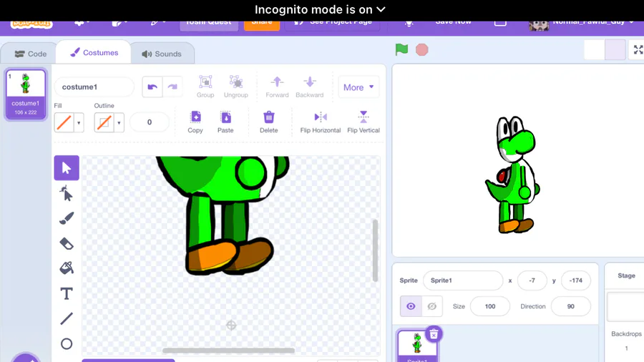The height and width of the screenshot is (362, 644).
Task: Open See Project Page
Action: click(x=333, y=24)
